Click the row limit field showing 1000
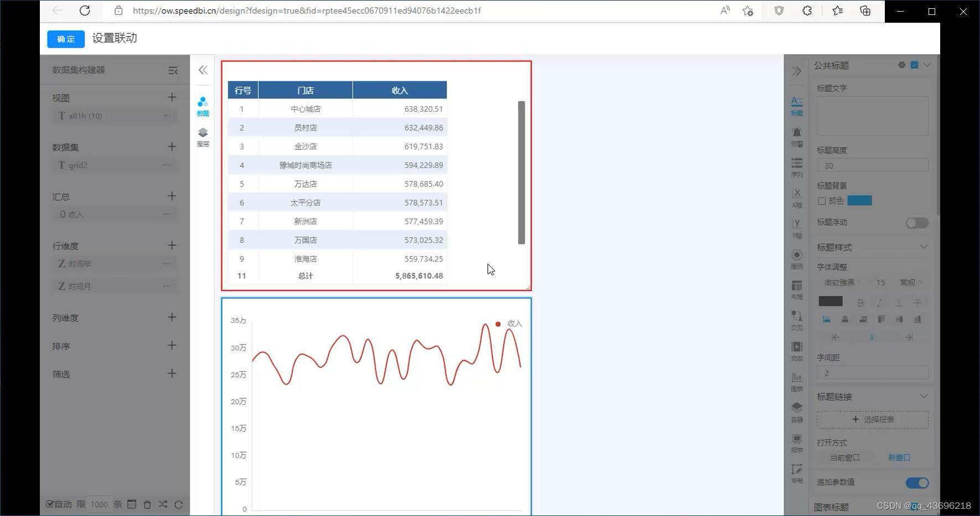Image resolution: width=980 pixels, height=516 pixels. [100, 504]
